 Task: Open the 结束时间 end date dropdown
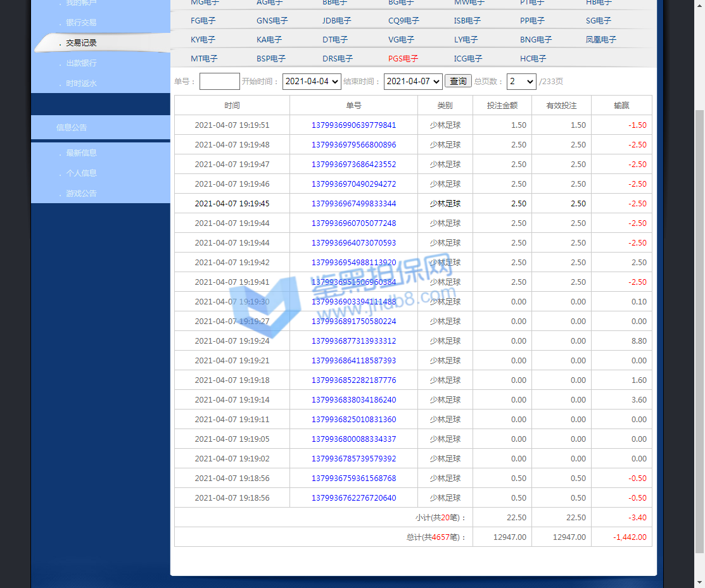click(x=412, y=82)
